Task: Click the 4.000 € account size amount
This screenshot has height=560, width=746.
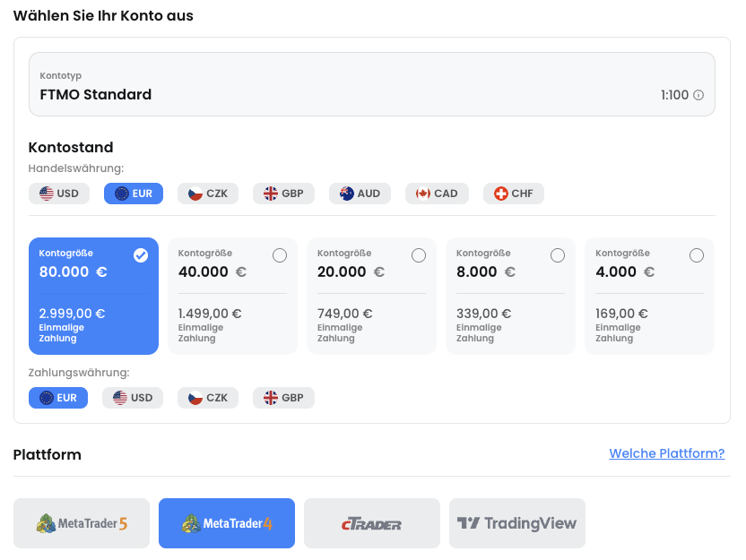Action: pos(625,271)
